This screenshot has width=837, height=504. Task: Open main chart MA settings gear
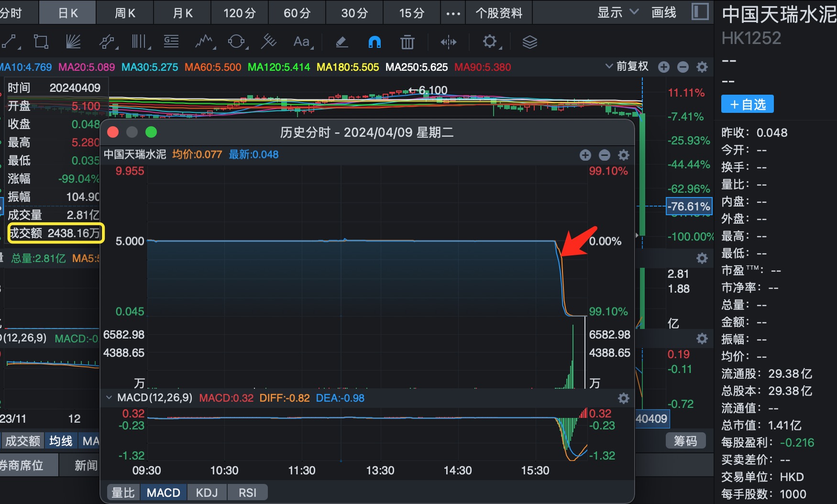(702, 67)
